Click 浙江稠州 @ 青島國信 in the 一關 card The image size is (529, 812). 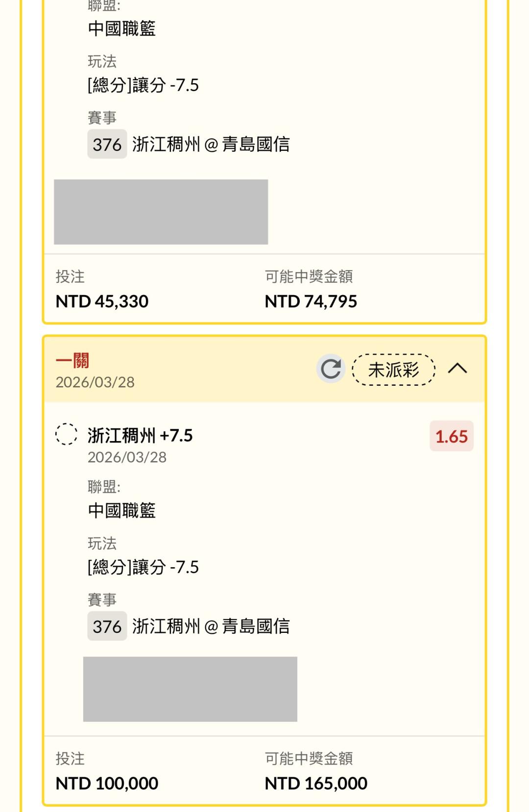(x=211, y=626)
